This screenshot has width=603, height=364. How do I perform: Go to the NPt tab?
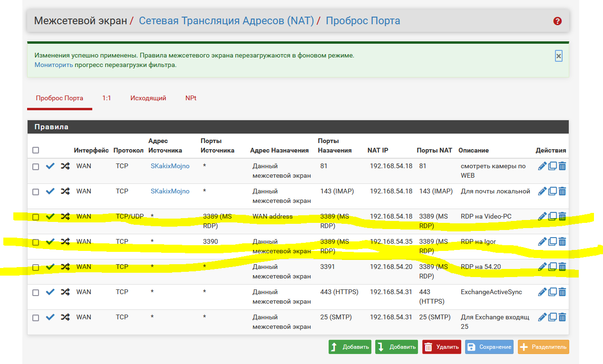click(191, 98)
